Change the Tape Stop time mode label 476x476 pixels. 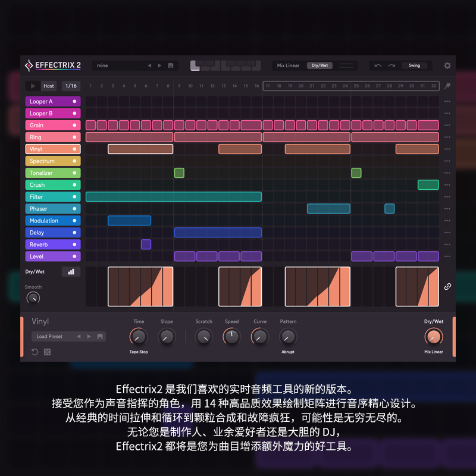click(139, 352)
